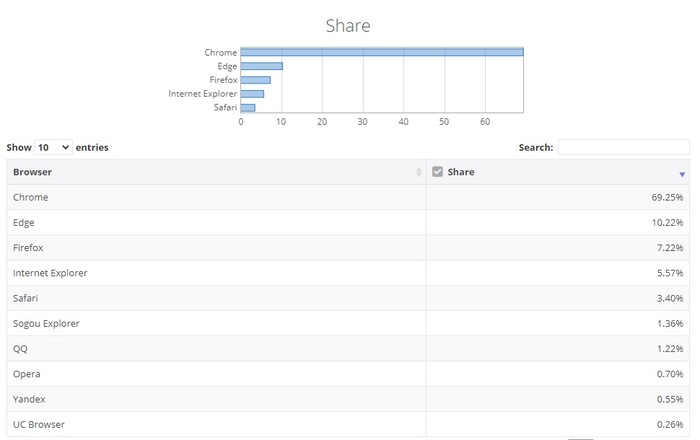Click the Share column descending sort arrow
The width and height of the screenshot is (700, 440).
[x=682, y=173]
